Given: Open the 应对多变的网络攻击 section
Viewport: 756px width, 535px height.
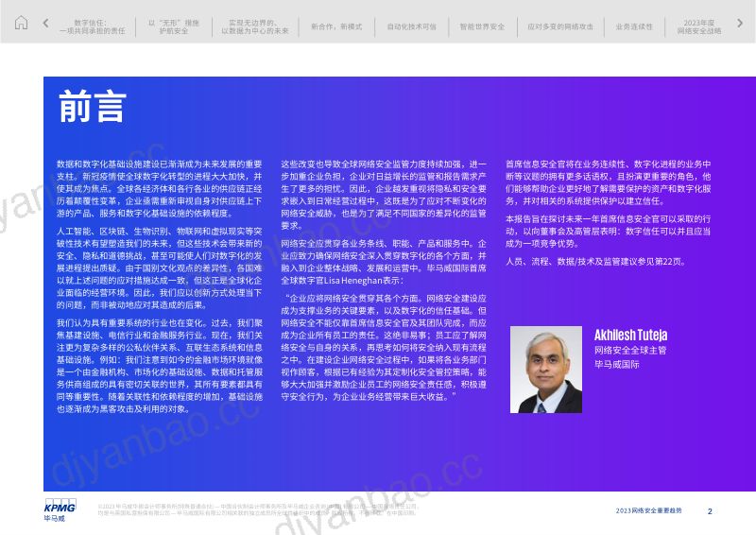Looking at the screenshot, I should [560, 26].
